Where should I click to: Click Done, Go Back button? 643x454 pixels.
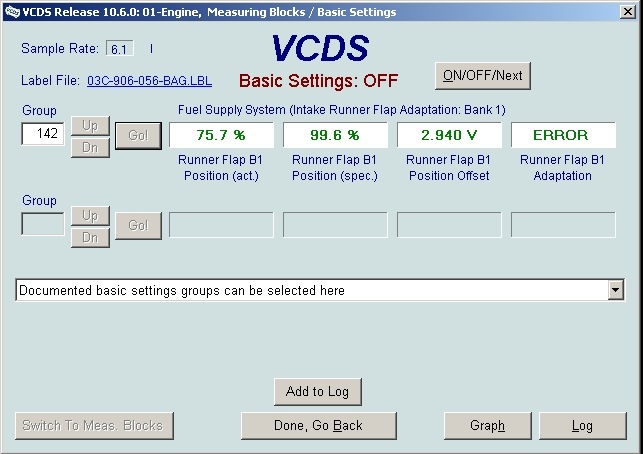pyautogui.click(x=319, y=426)
